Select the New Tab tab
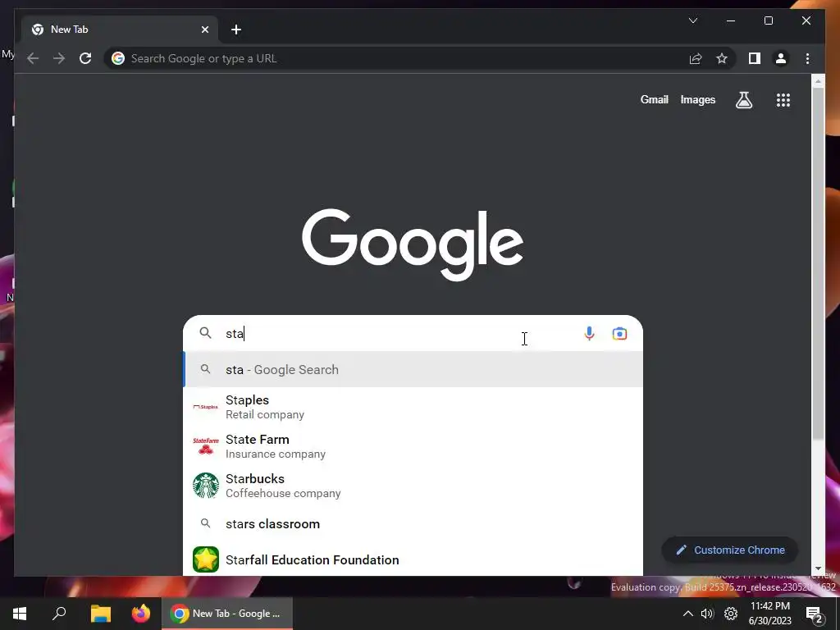 [x=120, y=30]
